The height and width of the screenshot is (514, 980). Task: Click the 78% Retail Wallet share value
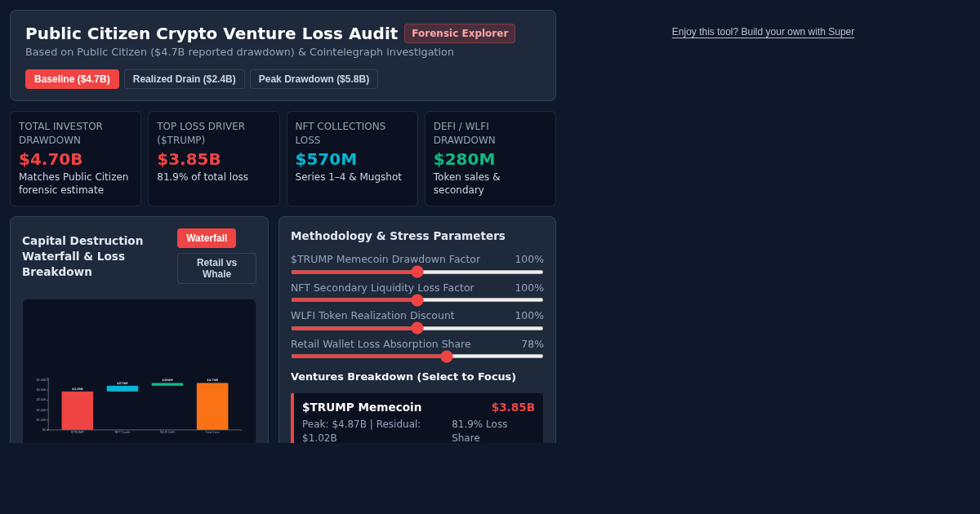click(x=532, y=344)
